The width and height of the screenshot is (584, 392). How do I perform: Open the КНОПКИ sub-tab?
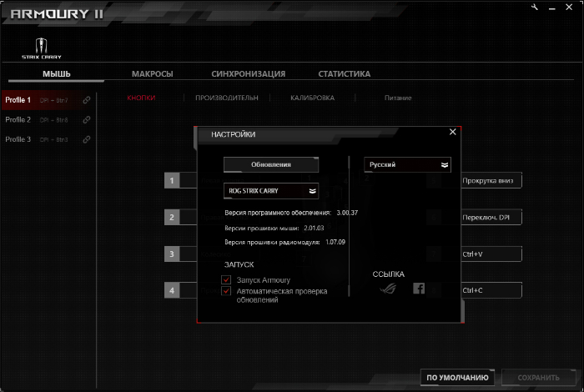point(141,98)
